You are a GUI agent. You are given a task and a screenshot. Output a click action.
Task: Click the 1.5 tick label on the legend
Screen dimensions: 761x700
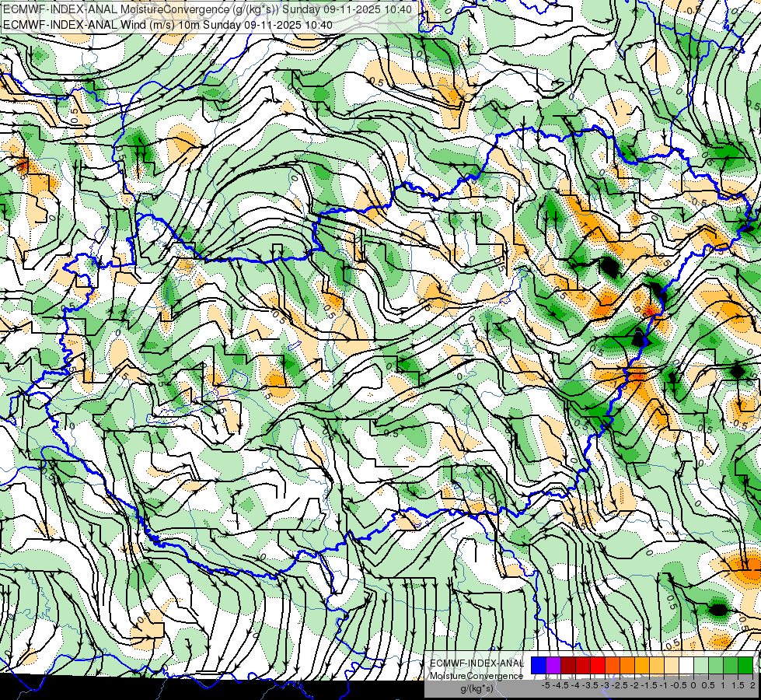tap(738, 685)
